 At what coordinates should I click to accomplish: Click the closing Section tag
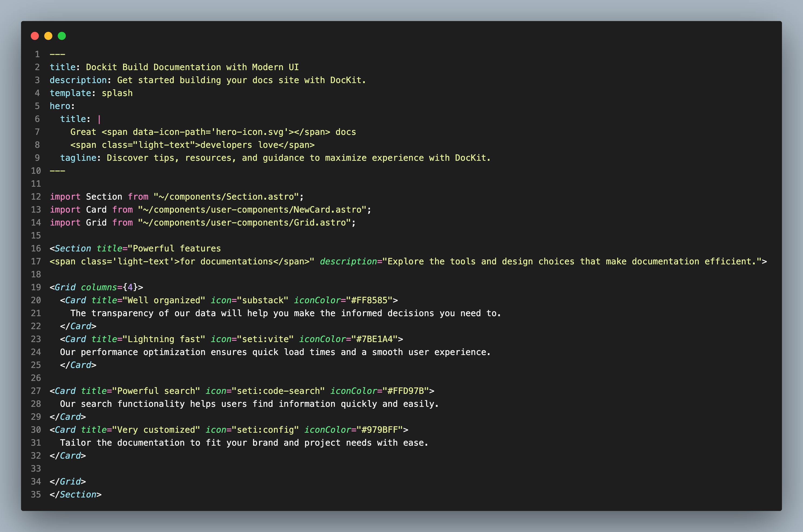tap(75, 494)
